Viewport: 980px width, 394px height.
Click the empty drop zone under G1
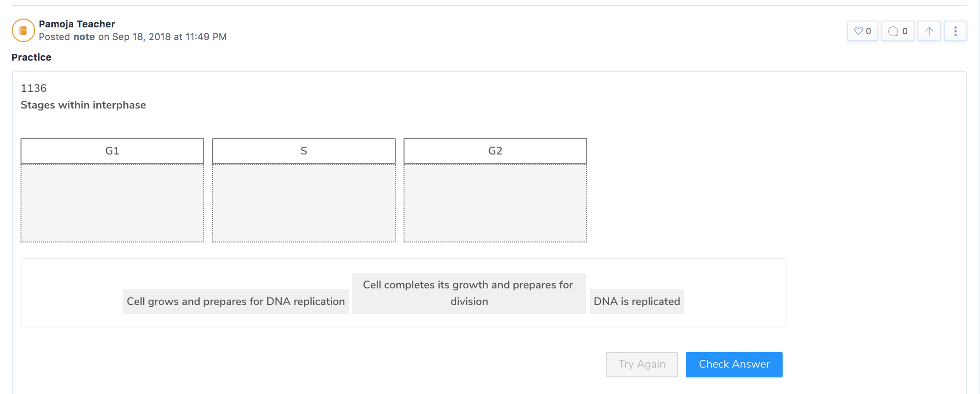[x=112, y=203]
